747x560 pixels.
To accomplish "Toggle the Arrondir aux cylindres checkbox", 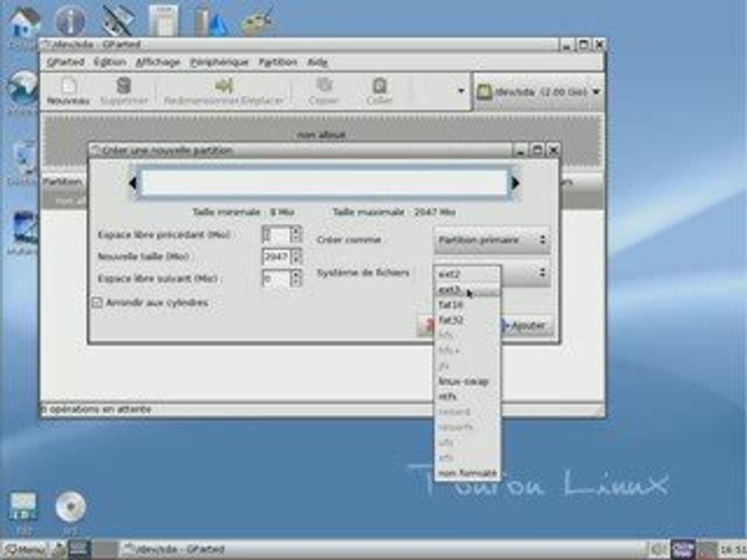I will [96, 303].
